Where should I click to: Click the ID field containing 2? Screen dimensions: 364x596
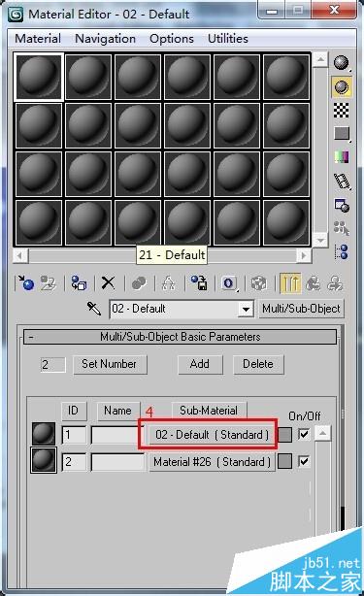pyautogui.click(x=74, y=462)
